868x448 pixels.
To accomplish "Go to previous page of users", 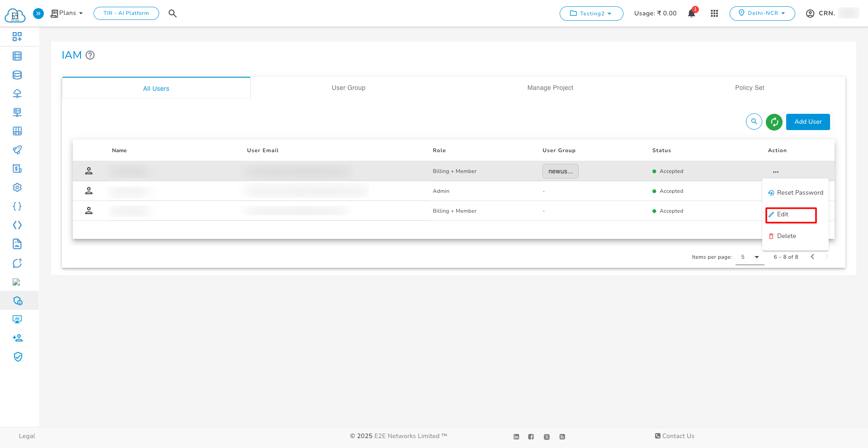I will [812, 257].
